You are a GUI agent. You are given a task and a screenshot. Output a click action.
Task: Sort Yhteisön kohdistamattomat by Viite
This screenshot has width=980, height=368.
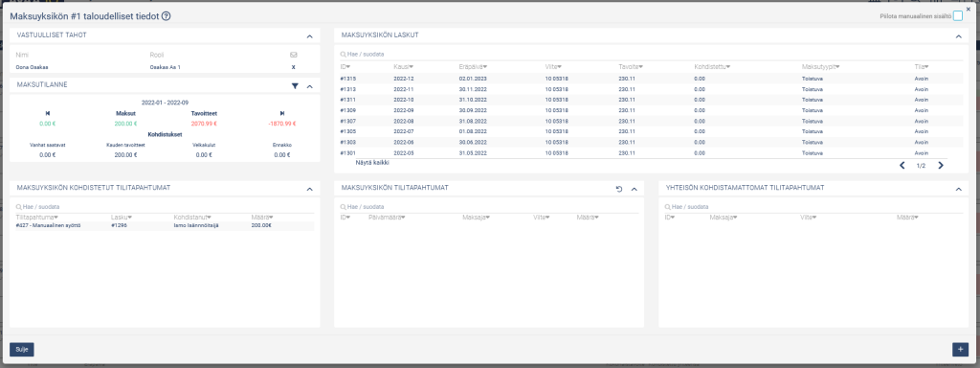808,218
